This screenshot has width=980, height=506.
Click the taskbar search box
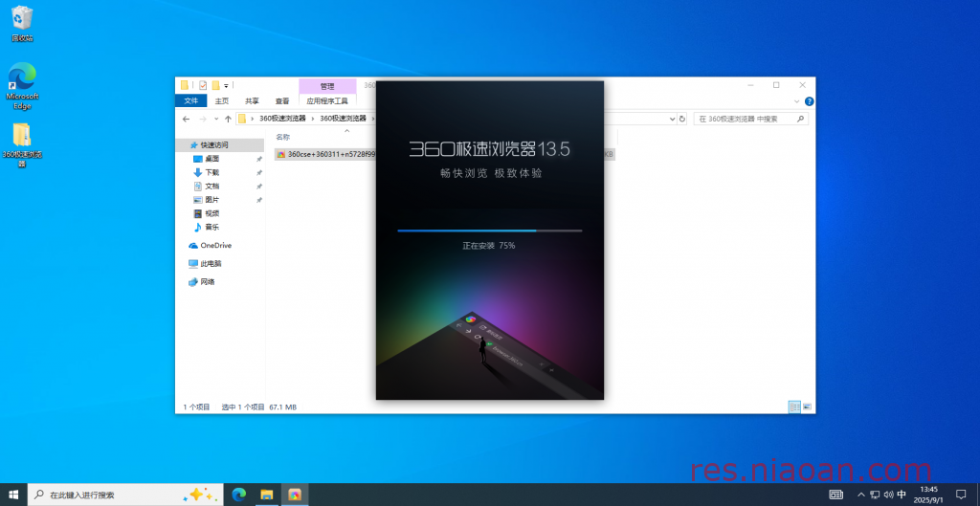pos(125,495)
